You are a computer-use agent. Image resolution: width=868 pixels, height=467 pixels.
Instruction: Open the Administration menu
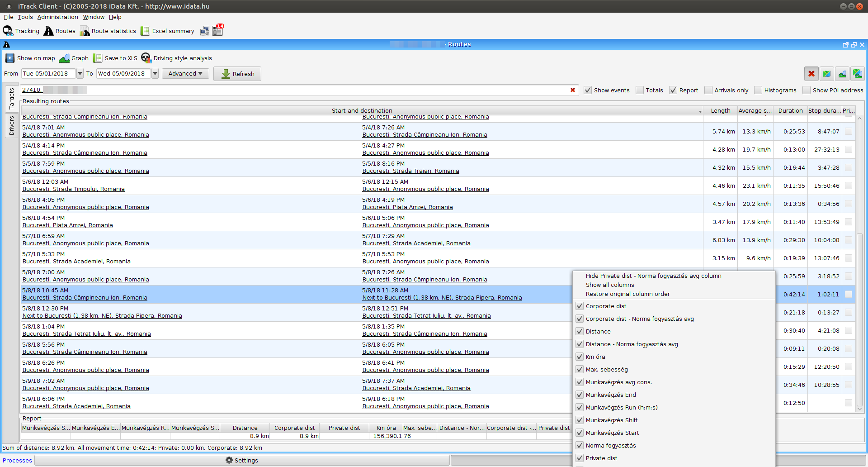tap(57, 17)
